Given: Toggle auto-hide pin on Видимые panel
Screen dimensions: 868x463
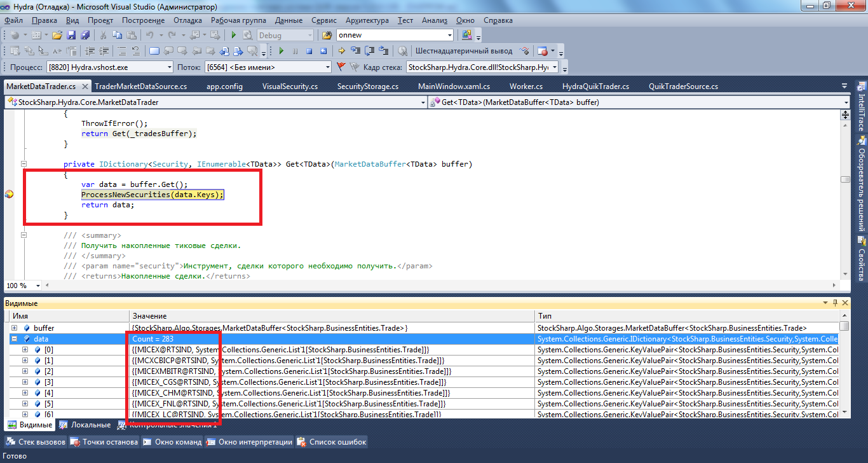Looking at the screenshot, I should pos(835,303).
